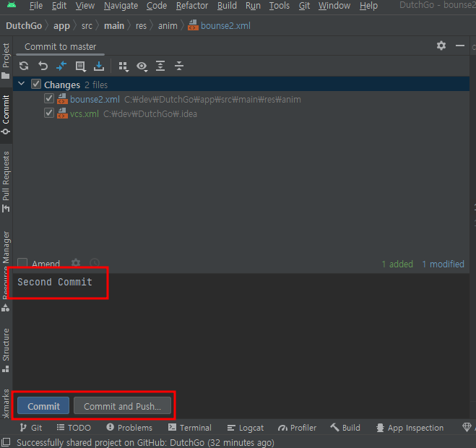Viewport: 476px width, 448px height.
Task: Open the Logcat tool window tab
Action: [246, 428]
